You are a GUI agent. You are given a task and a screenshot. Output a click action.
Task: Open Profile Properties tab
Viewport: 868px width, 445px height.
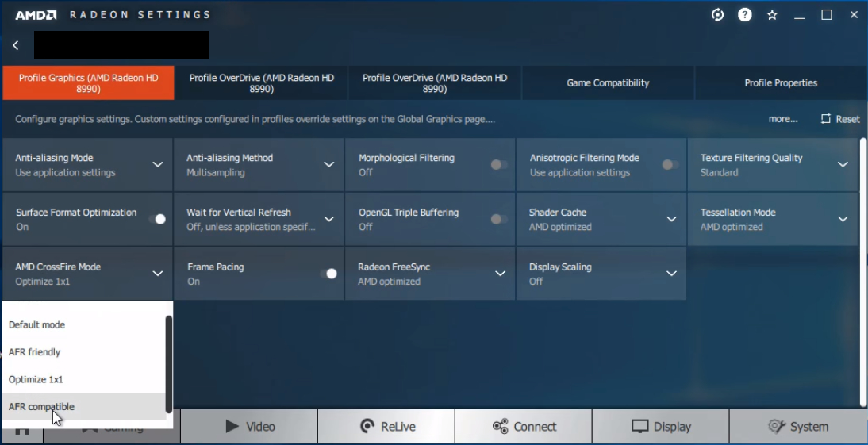point(781,83)
